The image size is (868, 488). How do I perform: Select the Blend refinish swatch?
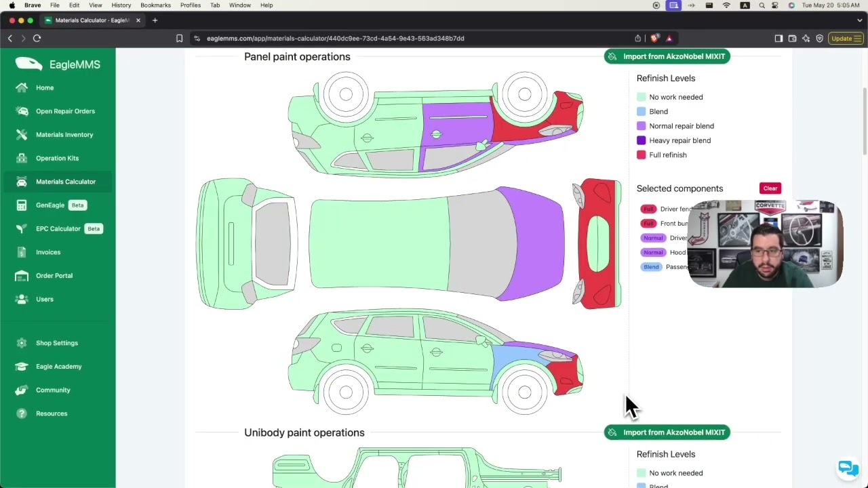pyautogui.click(x=641, y=111)
